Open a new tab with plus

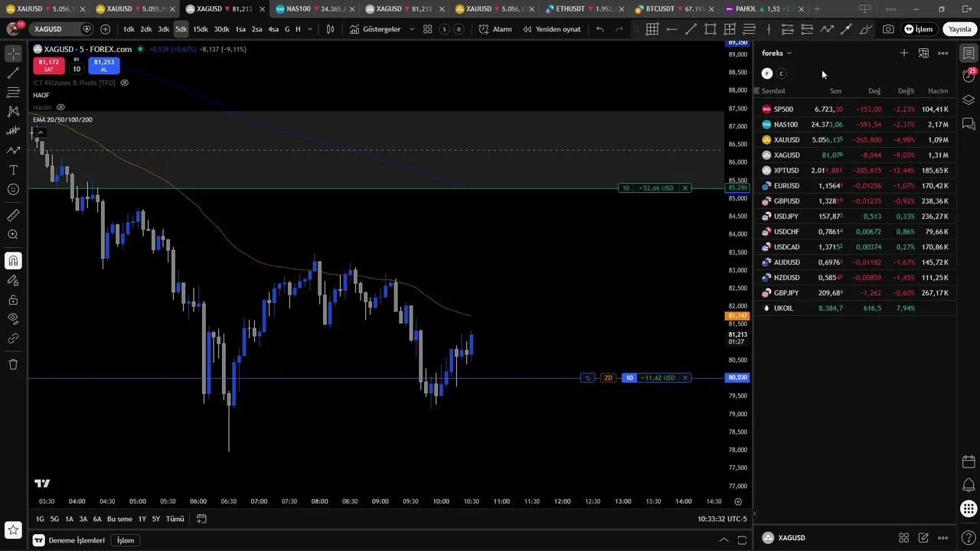[817, 9]
